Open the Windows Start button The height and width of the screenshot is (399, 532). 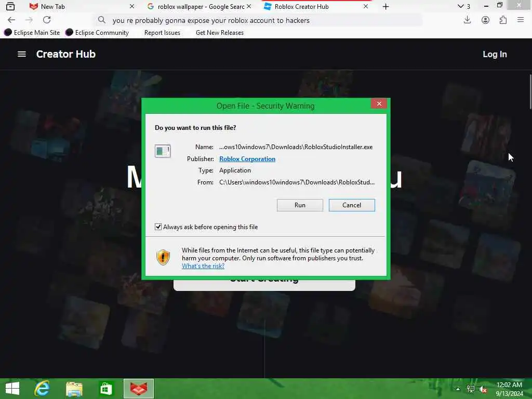click(12, 389)
